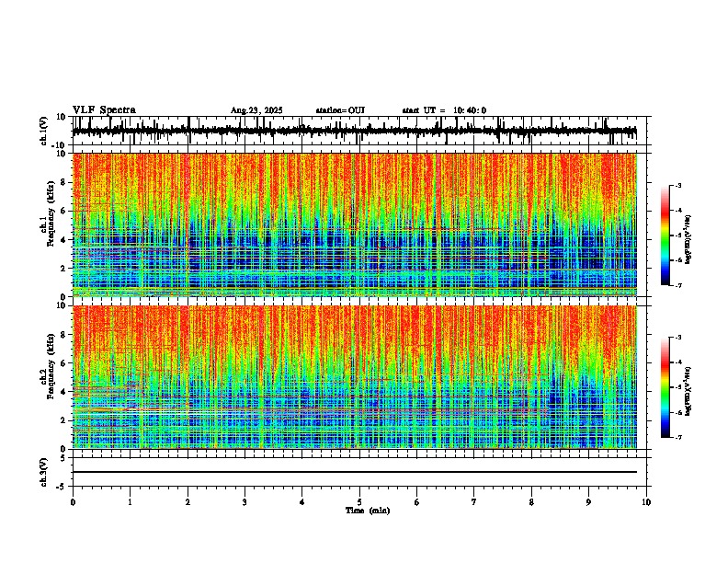Click the '8' kHz tick of ch.1 spectrogram
Image resolution: width=728 pixels, height=563 pixels.
[x=64, y=182]
